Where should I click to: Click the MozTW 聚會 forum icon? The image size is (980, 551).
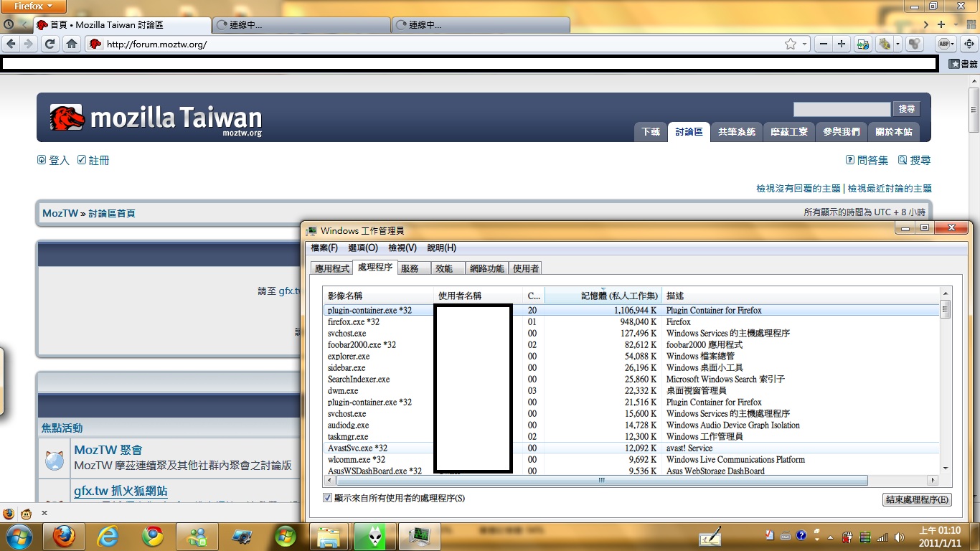[x=55, y=461]
